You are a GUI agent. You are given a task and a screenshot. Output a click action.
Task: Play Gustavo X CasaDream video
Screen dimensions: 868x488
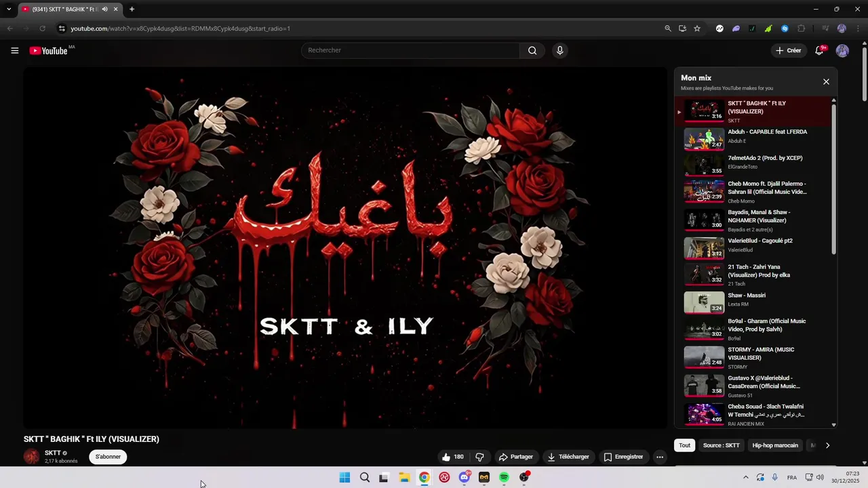(x=753, y=386)
